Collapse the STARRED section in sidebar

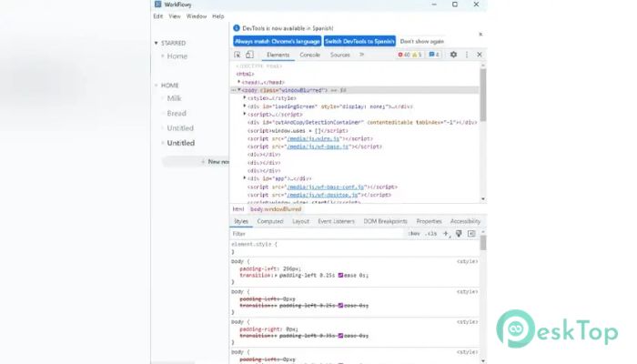(156, 43)
